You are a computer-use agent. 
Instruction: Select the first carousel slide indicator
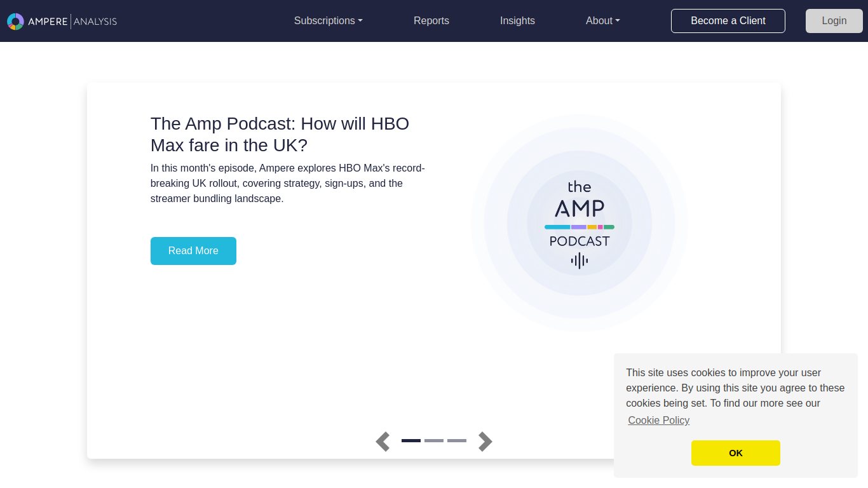pos(411,440)
